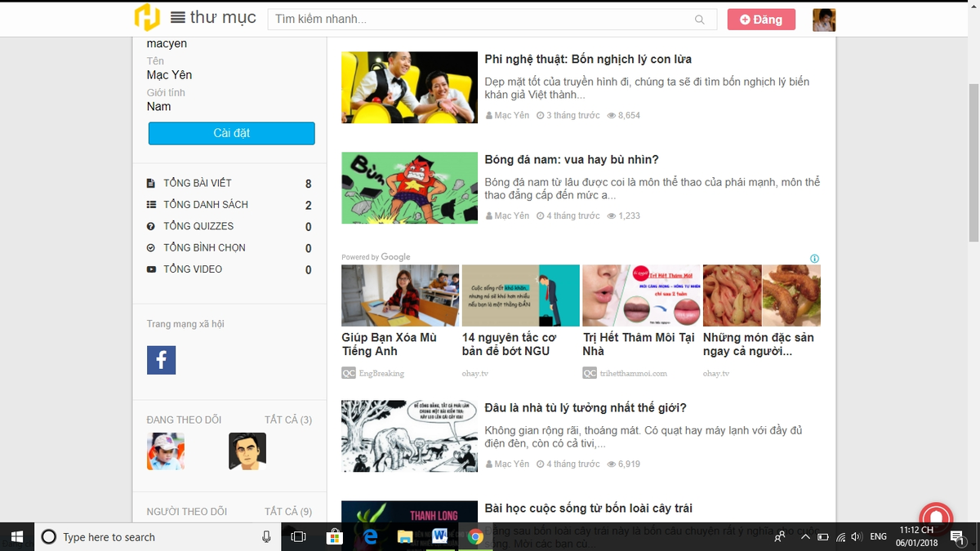The image size is (980, 551).
Task: Click thumbnail of nhà tù lý tưởng article
Action: click(409, 436)
